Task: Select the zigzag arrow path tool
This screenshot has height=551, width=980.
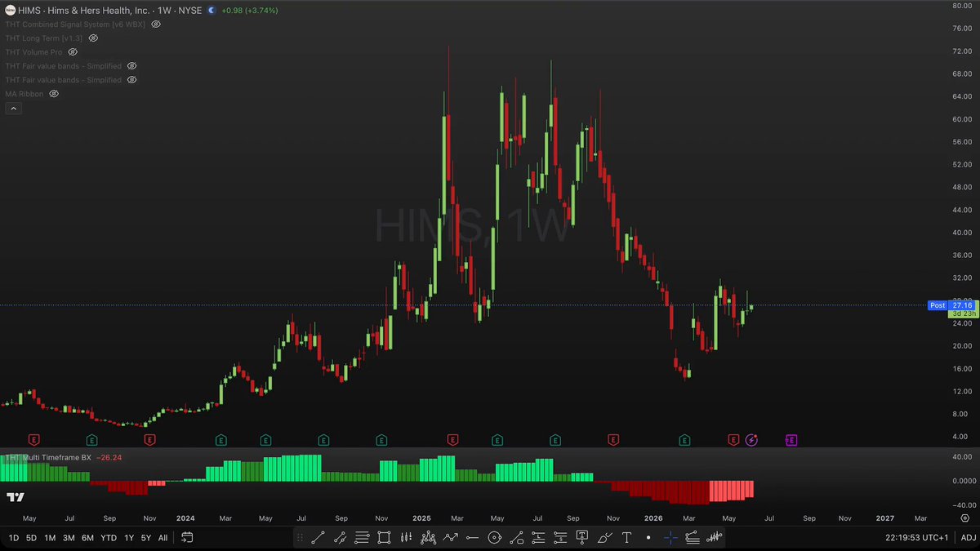Action: click(x=450, y=537)
